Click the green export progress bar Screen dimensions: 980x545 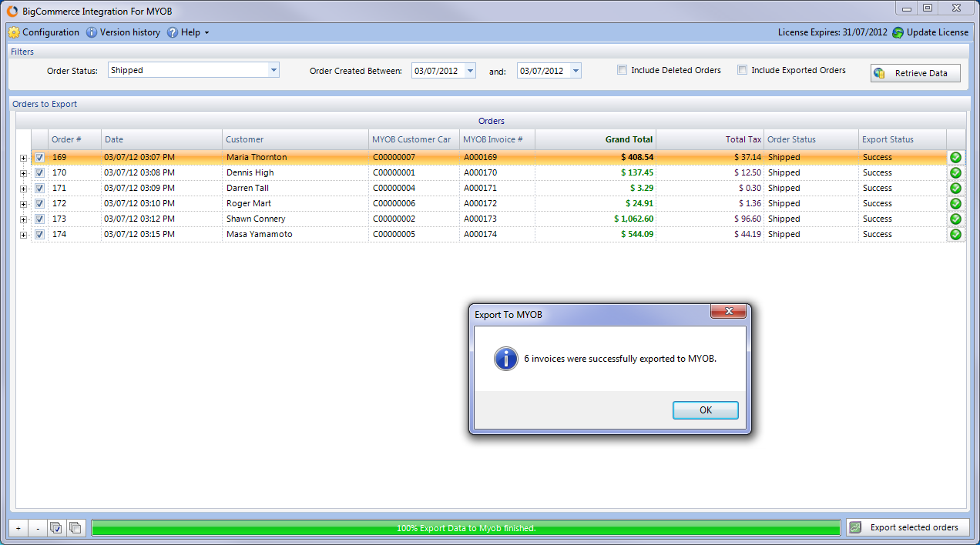point(466,527)
